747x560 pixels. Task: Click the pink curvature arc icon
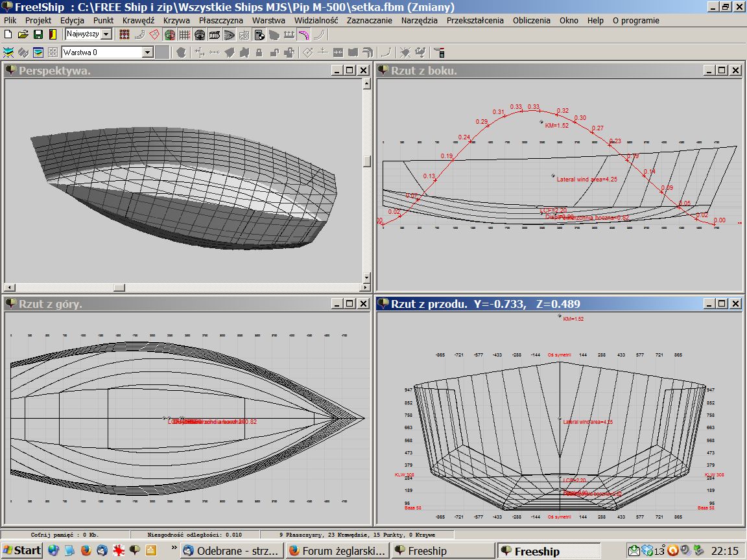coord(303,34)
